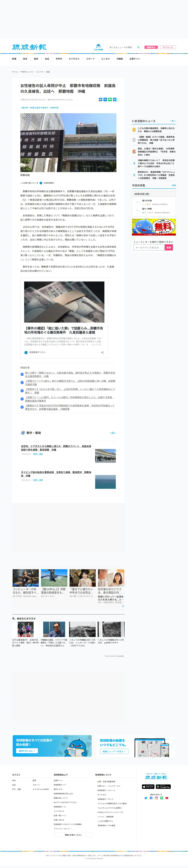Open いま注目のニュース 一覧へ link
Image resolution: width=188 pixels, height=868 pixels.
pyautogui.click(x=172, y=121)
